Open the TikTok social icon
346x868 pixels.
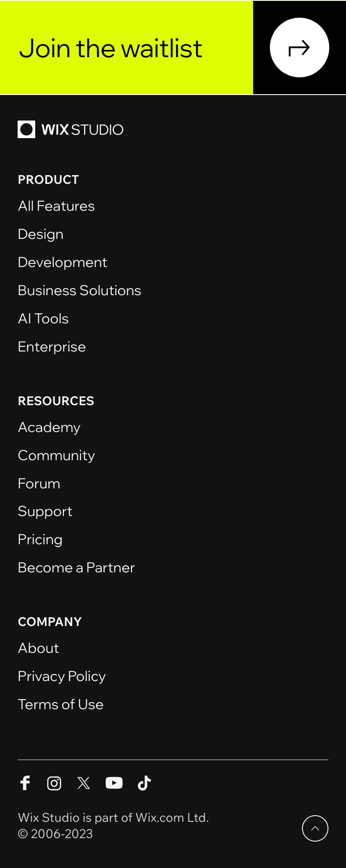coord(144,783)
